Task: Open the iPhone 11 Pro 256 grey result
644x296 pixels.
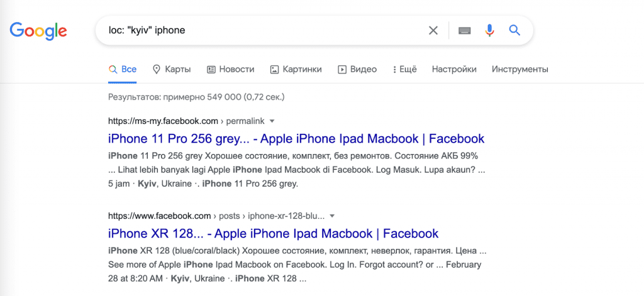Action: pyautogui.click(x=296, y=138)
